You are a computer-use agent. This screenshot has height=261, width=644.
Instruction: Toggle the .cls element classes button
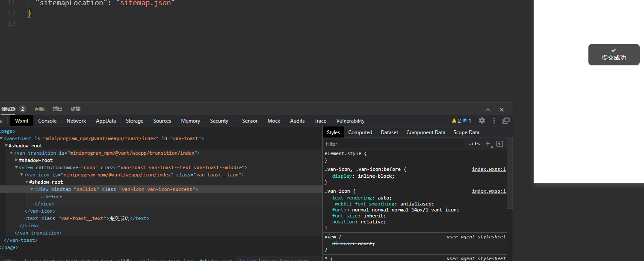click(x=474, y=144)
